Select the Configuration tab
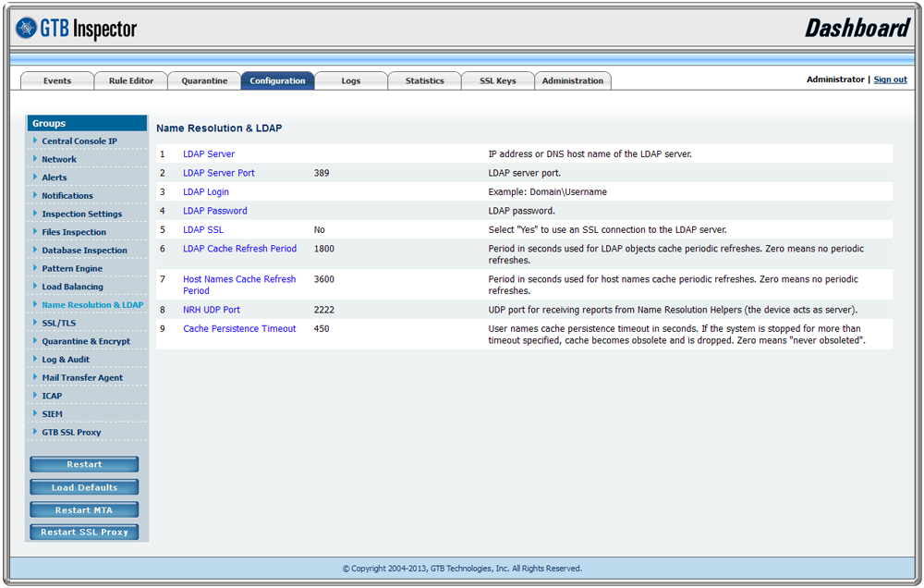 [x=277, y=80]
